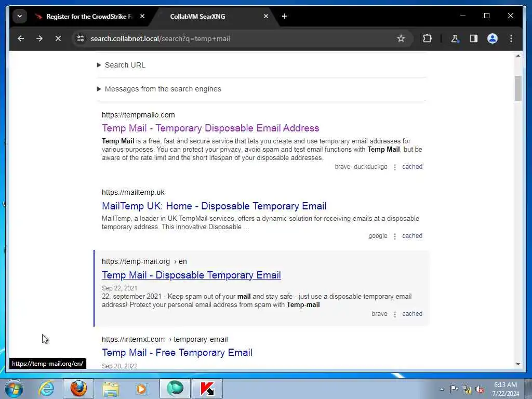
Task: Click the duckduckgo engine label
Action: click(x=370, y=167)
